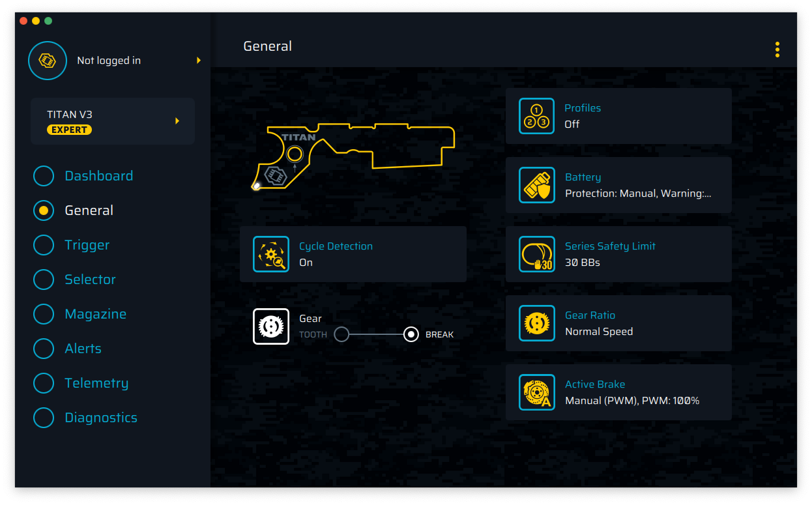Click the Profiles icon
This screenshot has width=812, height=505.
tap(536, 116)
